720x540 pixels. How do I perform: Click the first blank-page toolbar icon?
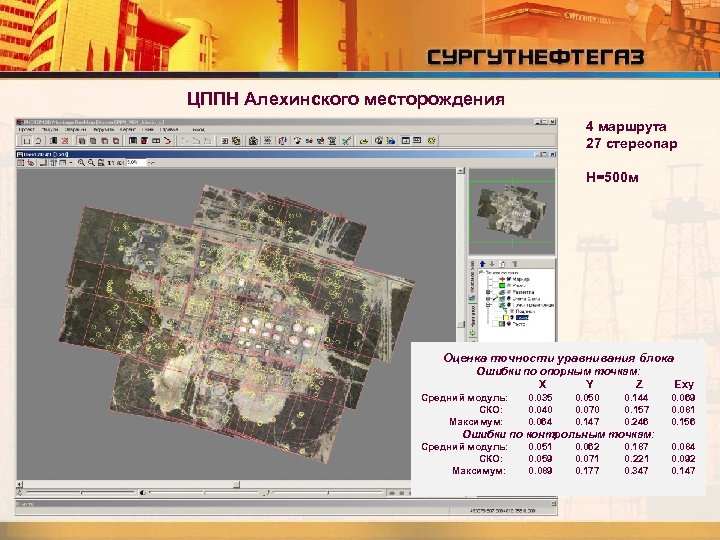tap(27, 141)
